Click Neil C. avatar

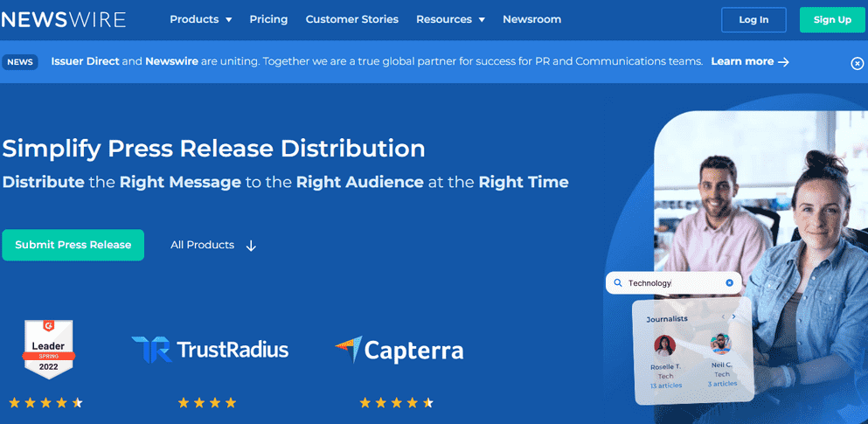click(x=721, y=344)
